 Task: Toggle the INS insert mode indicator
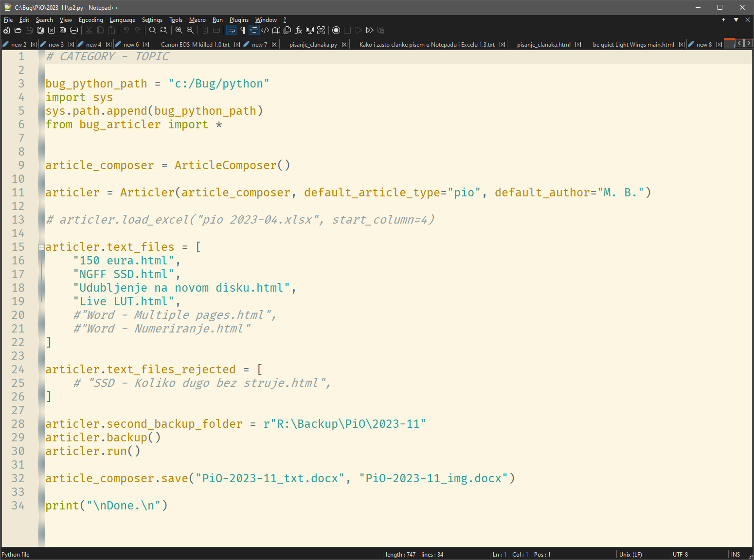(736, 555)
